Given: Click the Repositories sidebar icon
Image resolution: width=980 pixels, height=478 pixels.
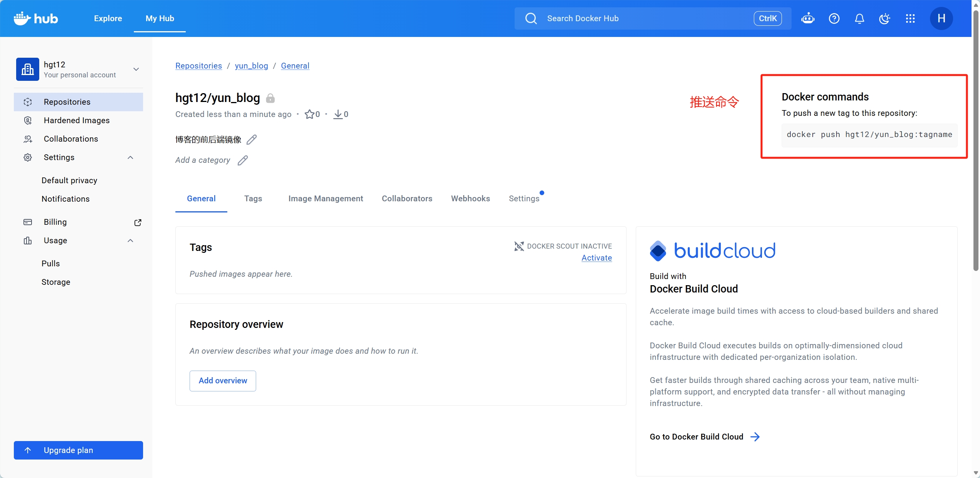Looking at the screenshot, I should pyautogui.click(x=28, y=102).
